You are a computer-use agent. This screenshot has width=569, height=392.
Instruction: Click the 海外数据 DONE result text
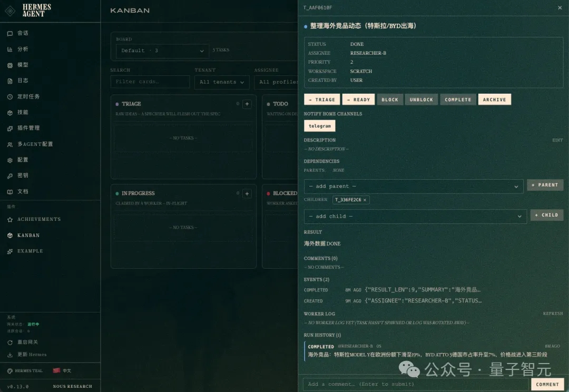[322, 244]
